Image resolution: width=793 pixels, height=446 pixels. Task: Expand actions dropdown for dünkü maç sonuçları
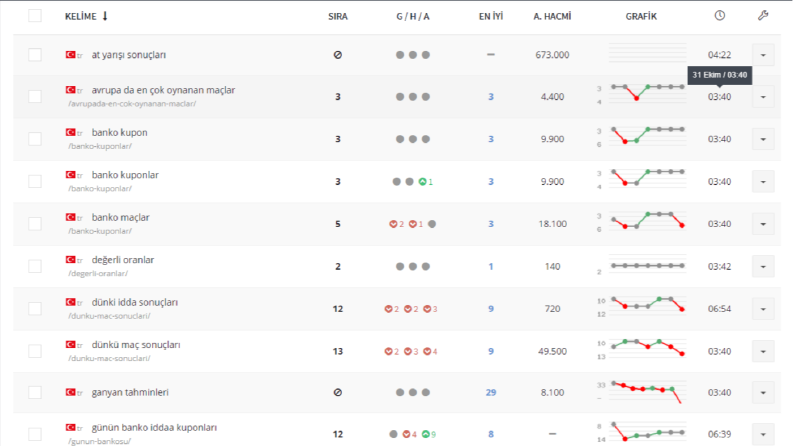coord(763,351)
